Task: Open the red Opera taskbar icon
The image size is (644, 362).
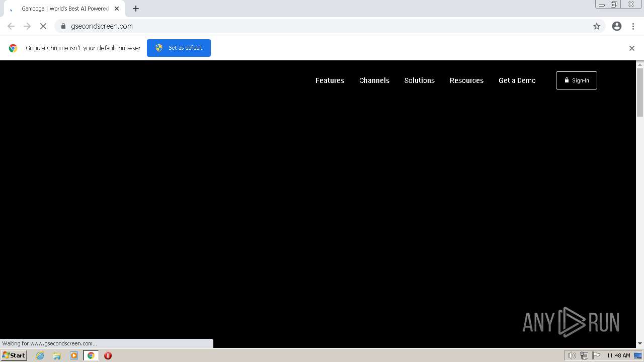Action: [x=108, y=355]
